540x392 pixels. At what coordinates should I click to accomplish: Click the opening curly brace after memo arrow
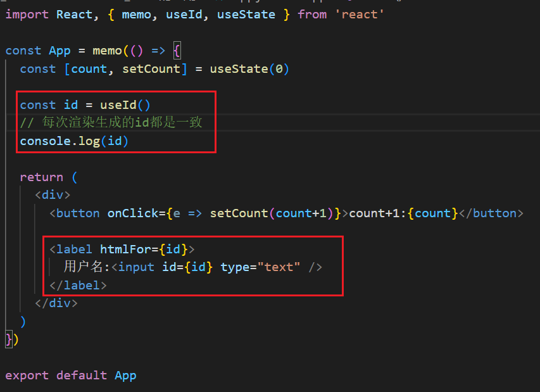click(x=177, y=51)
